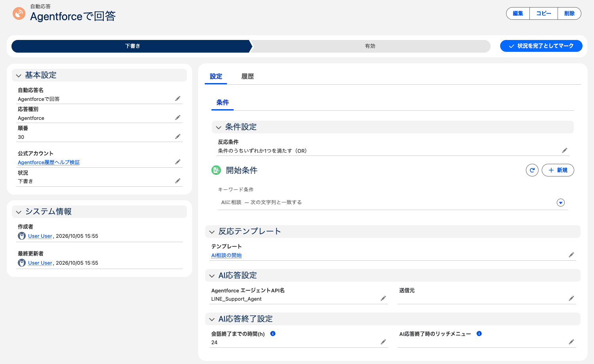
Task: Click the 削除 button
Action: [569, 13]
